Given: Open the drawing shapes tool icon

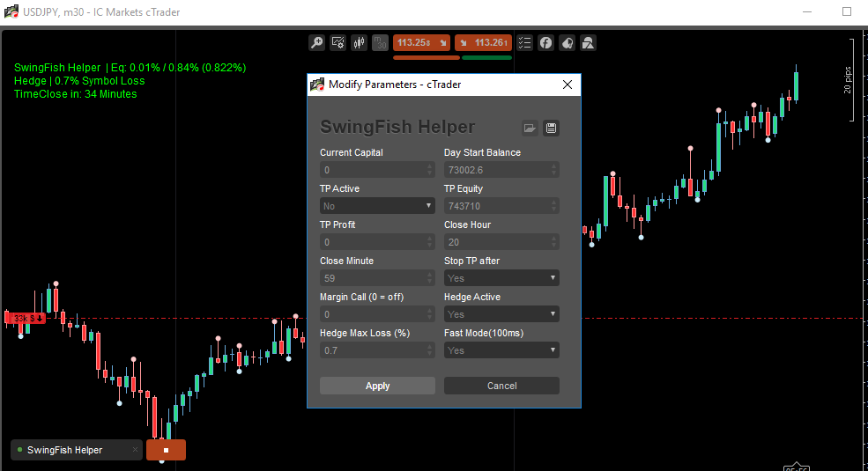Looking at the screenshot, I should 588,42.
